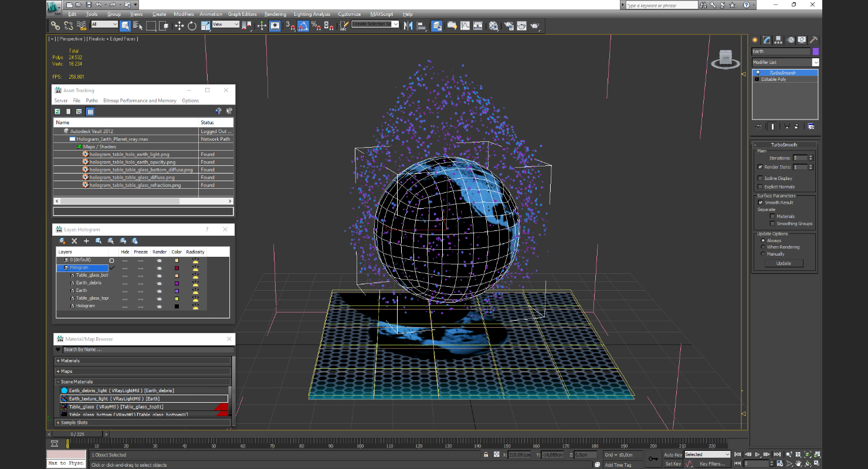Image resolution: width=868 pixels, height=469 pixels.
Task: Open the Rendering menu
Action: [275, 14]
